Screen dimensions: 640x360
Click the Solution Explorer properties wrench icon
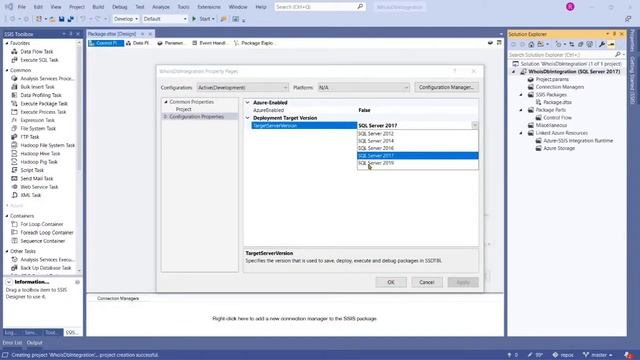click(x=602, y=44)
